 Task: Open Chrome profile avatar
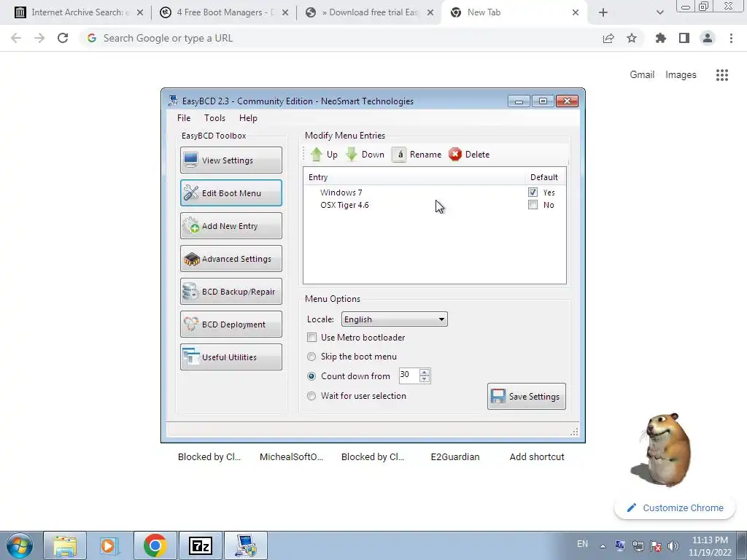(x=708, y=38)
